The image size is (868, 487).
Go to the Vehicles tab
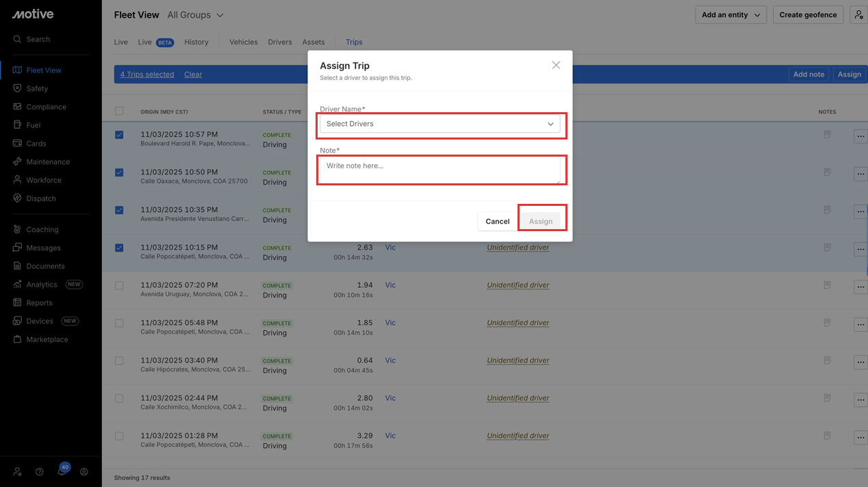(x=243, y=42)
